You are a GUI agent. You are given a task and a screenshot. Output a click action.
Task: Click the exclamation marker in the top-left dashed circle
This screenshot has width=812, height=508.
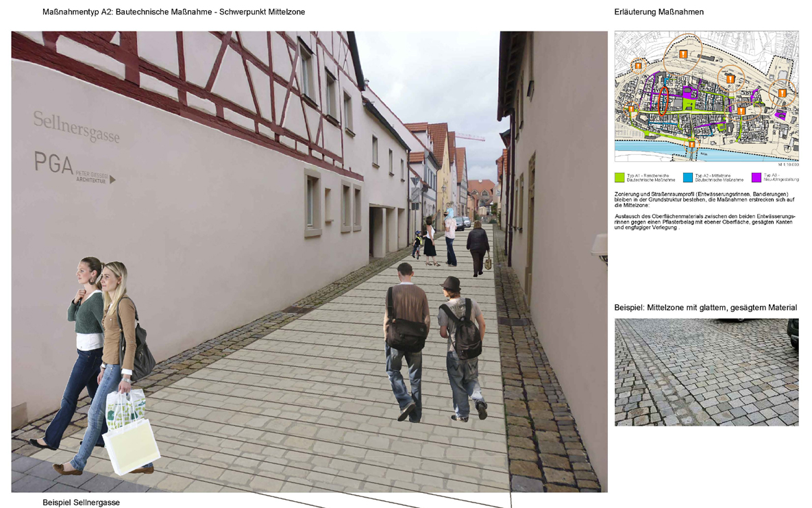click(638, 66)
